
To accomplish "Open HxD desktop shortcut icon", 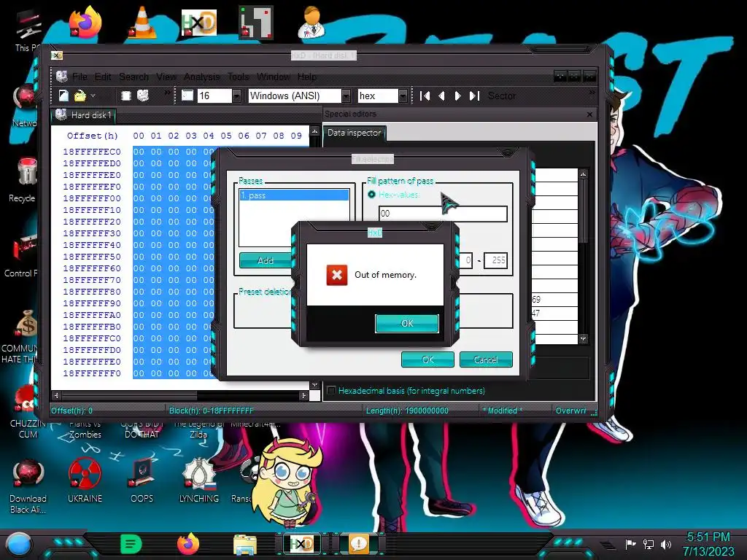I will point(199,22).
